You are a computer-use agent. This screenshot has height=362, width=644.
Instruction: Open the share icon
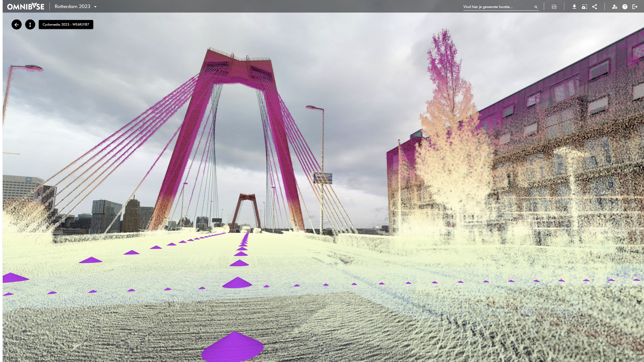click(595, 7)
